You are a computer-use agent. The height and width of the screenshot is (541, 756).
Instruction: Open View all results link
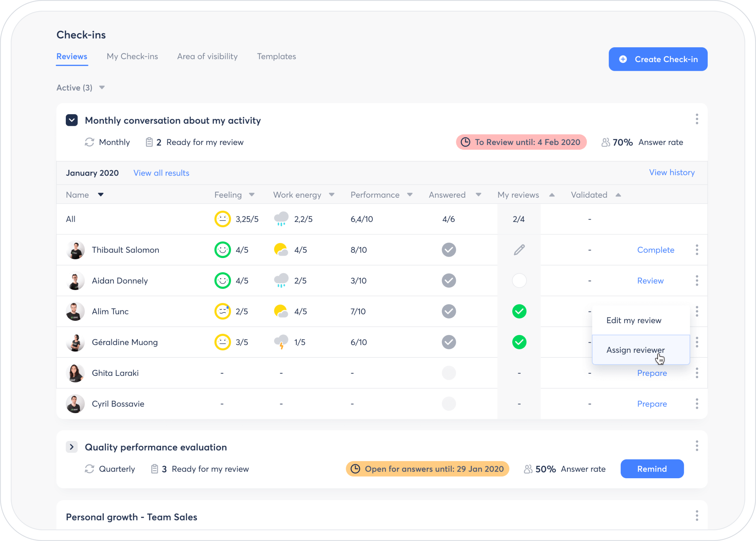[161, 173]
